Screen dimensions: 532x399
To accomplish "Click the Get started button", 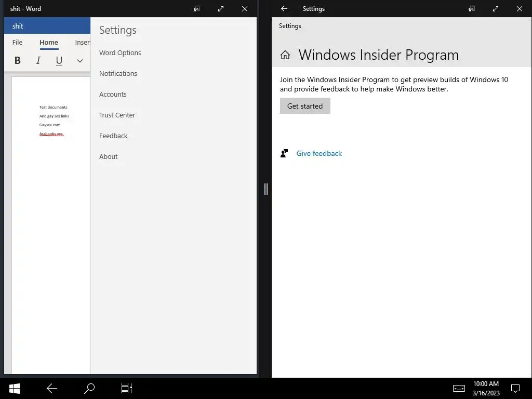I will pyautogui.click(x=305, y=106).
